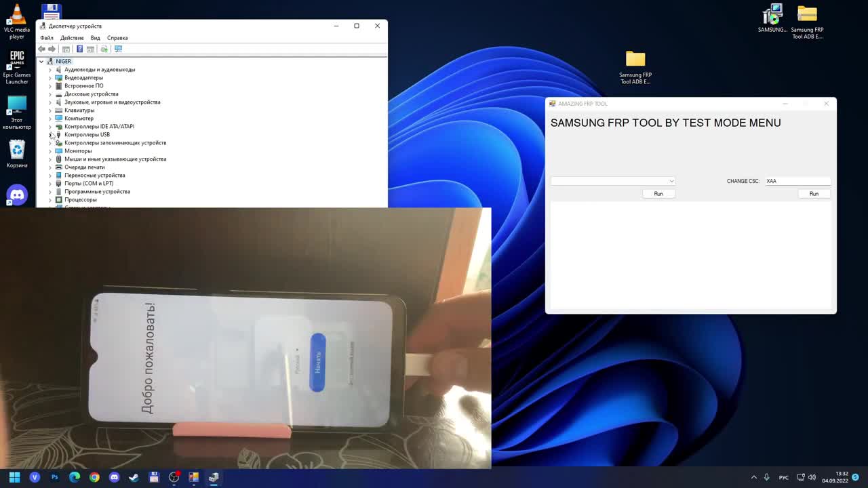Select the Видеоадаптеры device category icon
Viewport: 868px width, 488px height.
[59, 78]
